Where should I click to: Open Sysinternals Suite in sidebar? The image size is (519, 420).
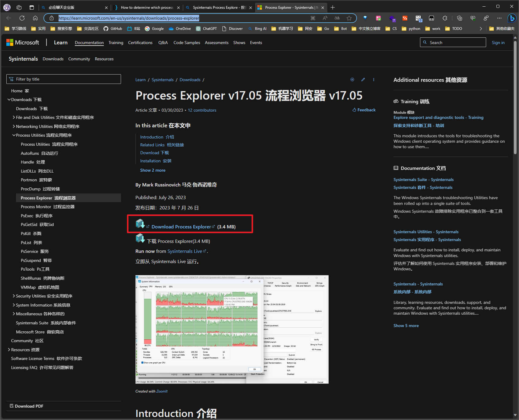click(x=46, y=323)
